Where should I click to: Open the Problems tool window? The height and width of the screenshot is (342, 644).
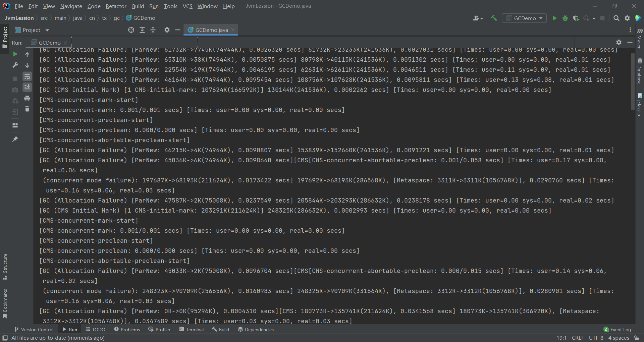coord(127,330)
